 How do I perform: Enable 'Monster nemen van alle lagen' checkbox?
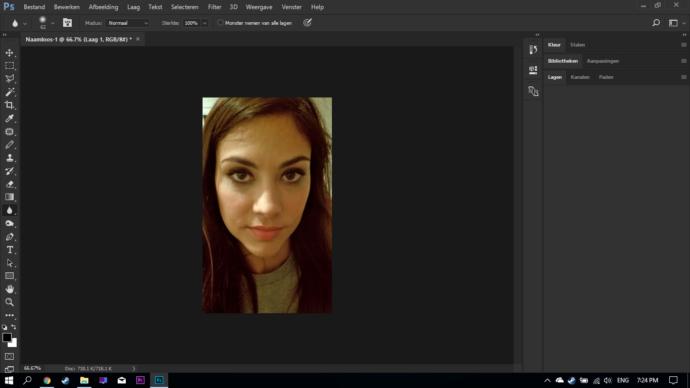click(x=220, y=23)
